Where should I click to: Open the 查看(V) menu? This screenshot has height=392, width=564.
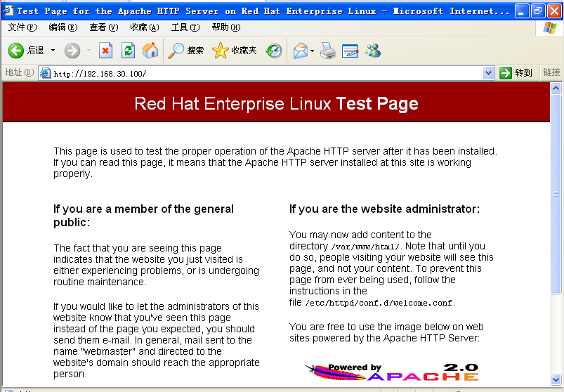click(x=103, y=27)
